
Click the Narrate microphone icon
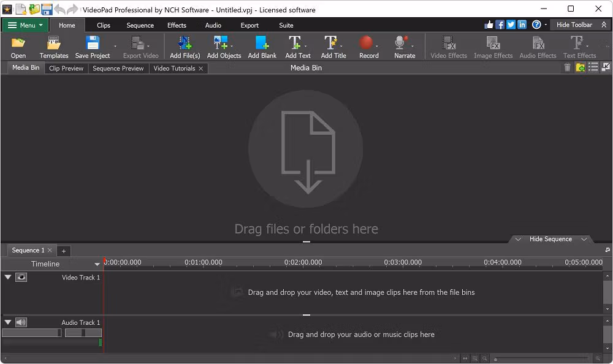401,43
